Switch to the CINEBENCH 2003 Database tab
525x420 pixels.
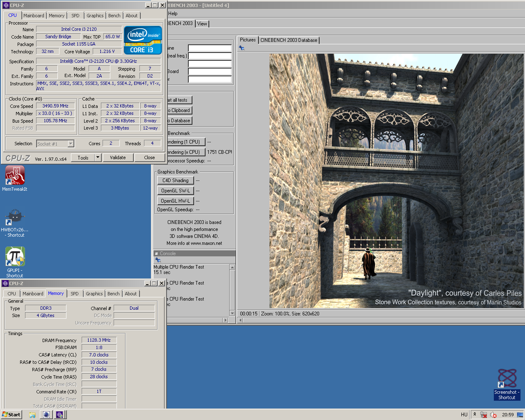(x=289, y=40)
